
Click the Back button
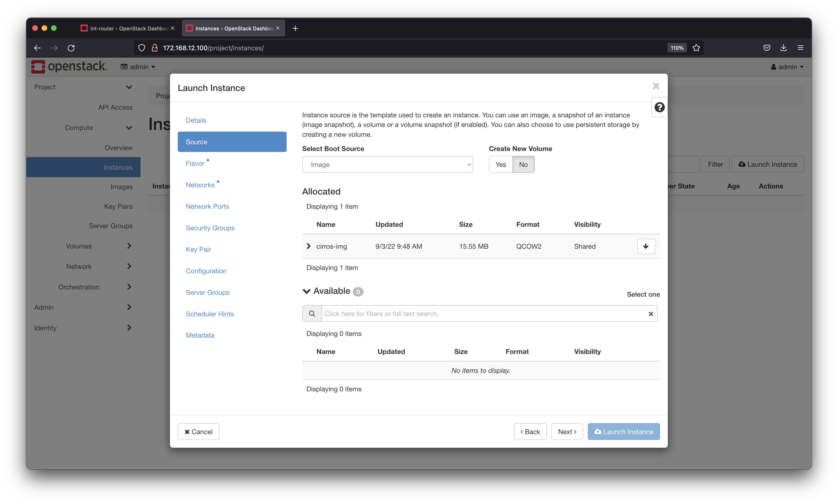pos(530,432)
